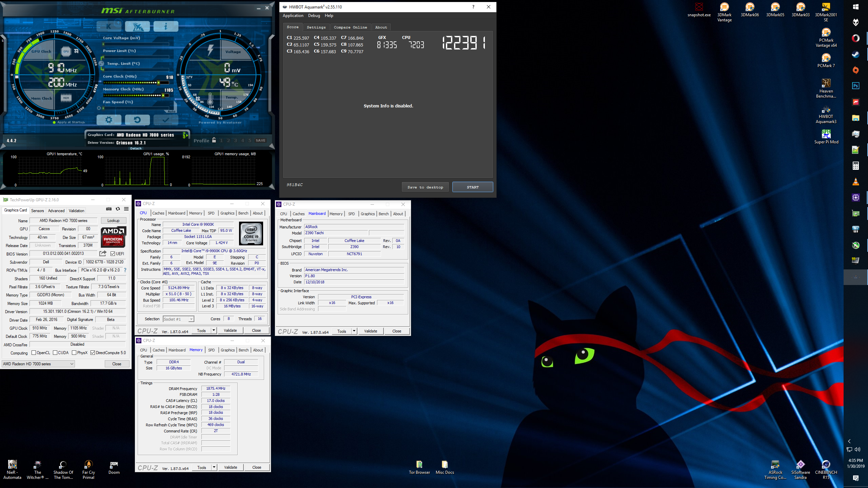Expand Tools arrow in CPU-Z Memory window

pos(214,467)
